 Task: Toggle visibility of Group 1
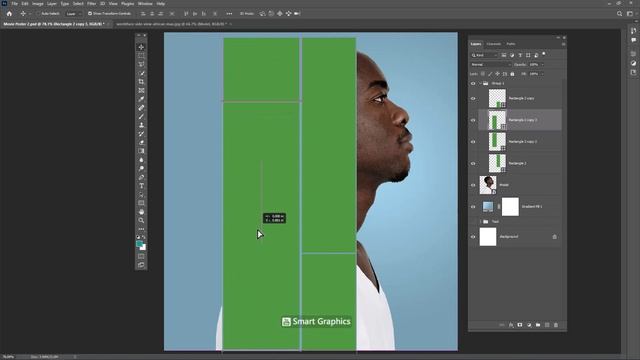[x=473, y=83]
